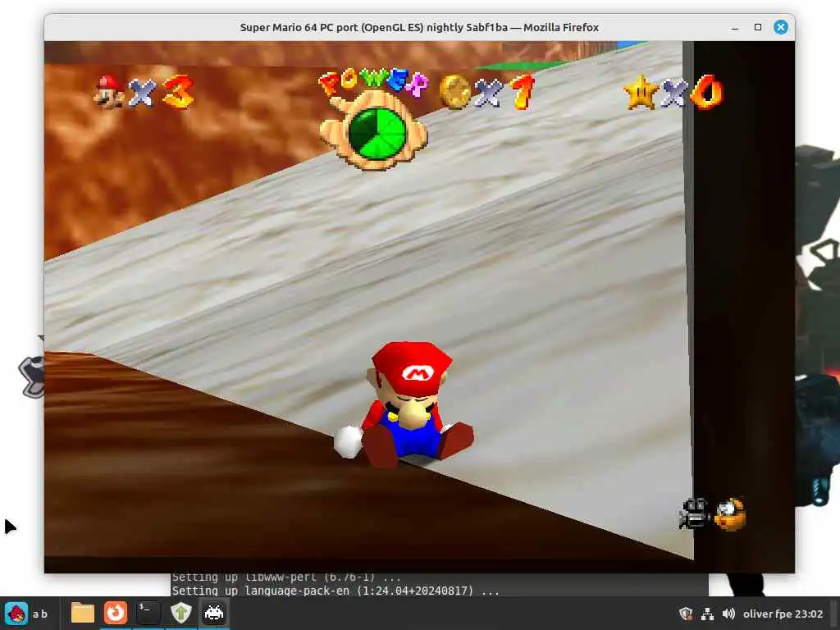Open the terminal from taskbar
Screen dimensions: 840x630
click(x=148, y=614)
